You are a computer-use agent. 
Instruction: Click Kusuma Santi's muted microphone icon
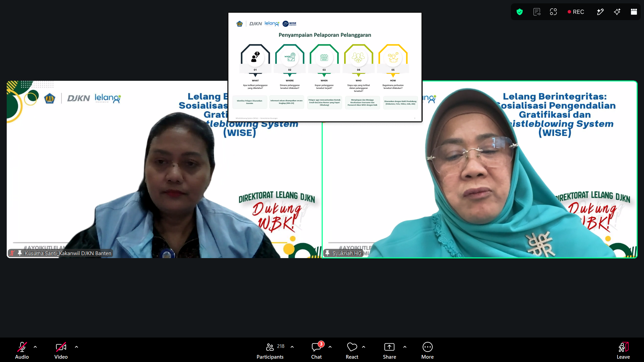pos(12,253)
